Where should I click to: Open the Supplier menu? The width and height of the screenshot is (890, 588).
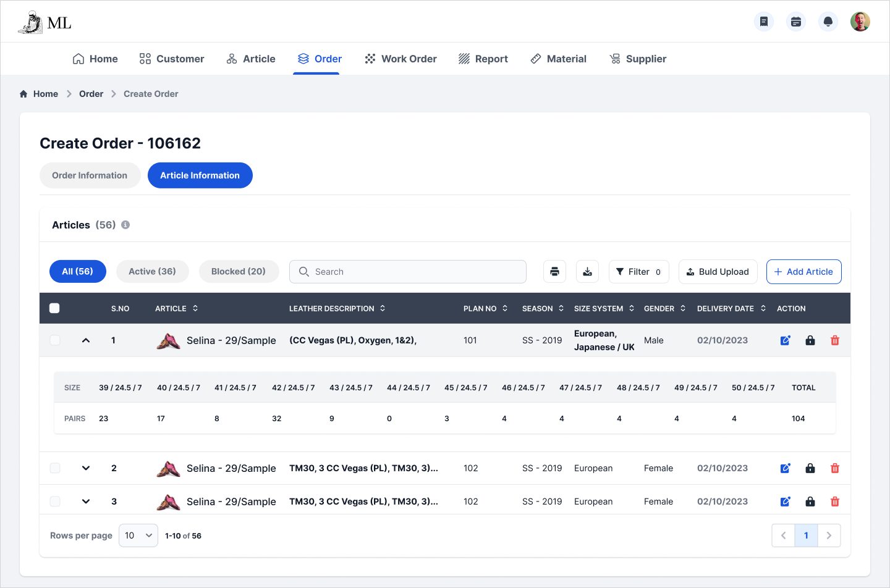click(x=638, y=59)
